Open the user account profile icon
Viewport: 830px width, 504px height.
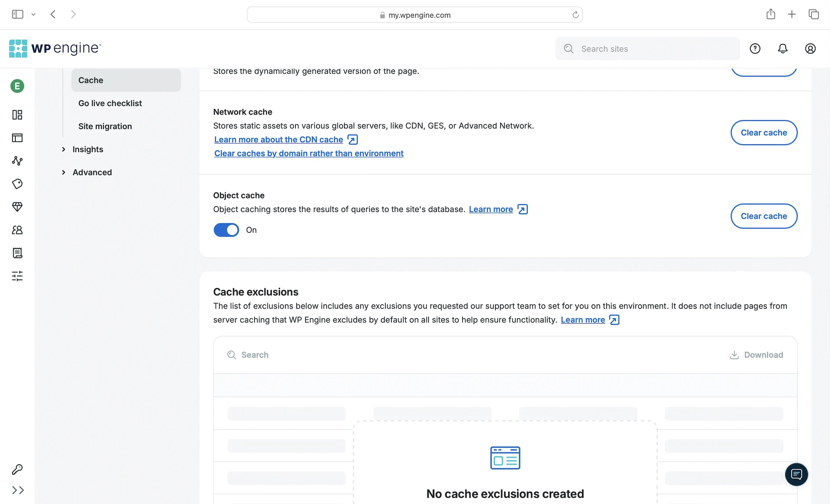[810, 49]
